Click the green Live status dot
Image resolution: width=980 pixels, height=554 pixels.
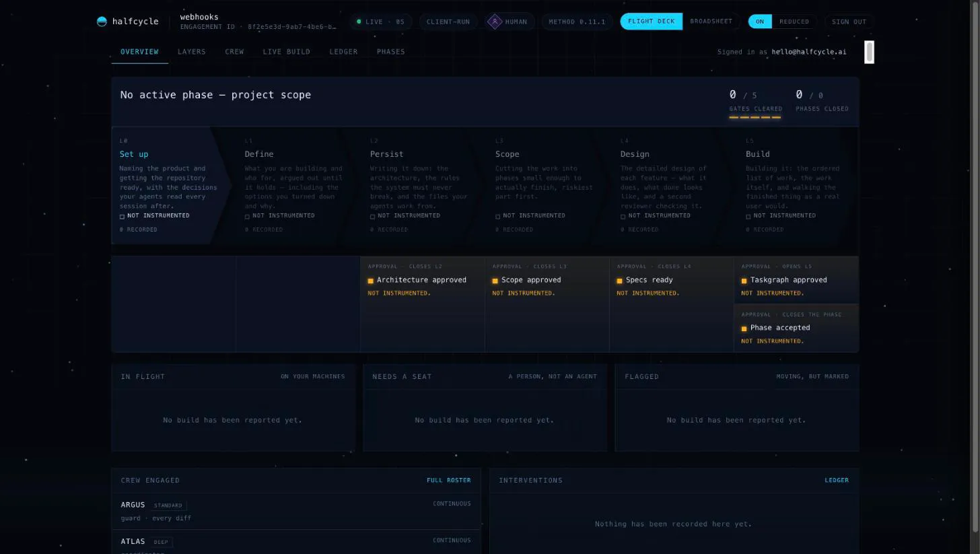pyautogui.click(x=359, y=22)
